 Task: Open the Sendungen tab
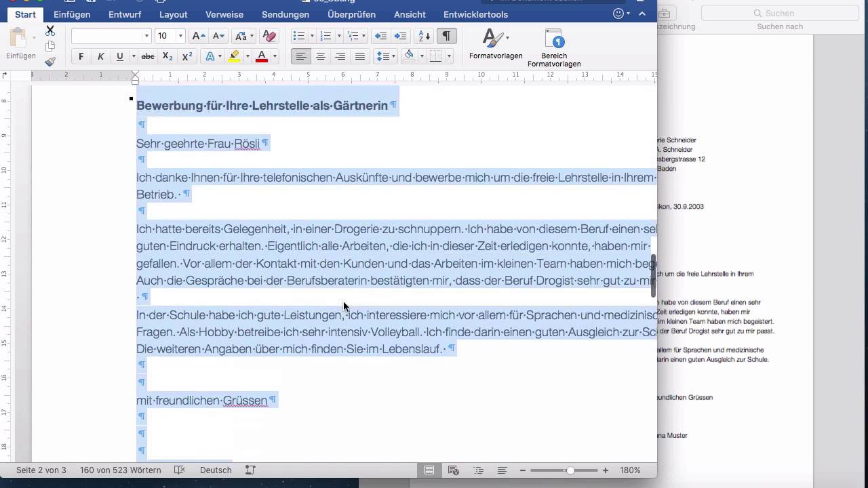click(285, 14)
